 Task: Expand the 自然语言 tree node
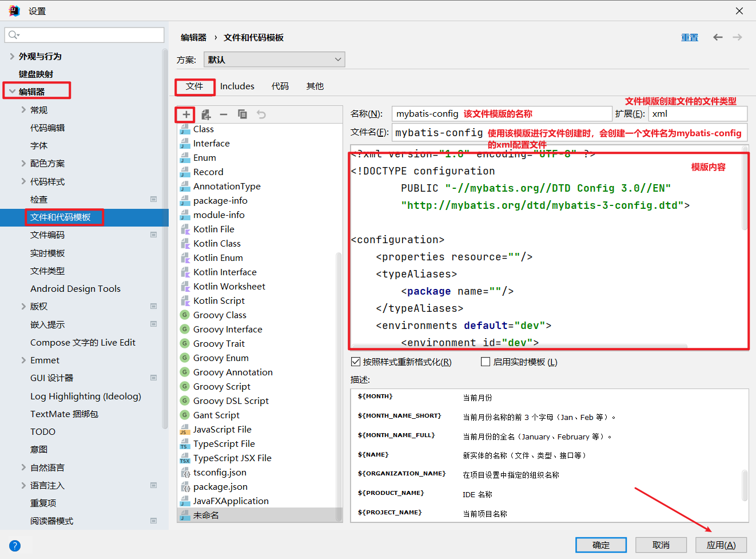23,467
